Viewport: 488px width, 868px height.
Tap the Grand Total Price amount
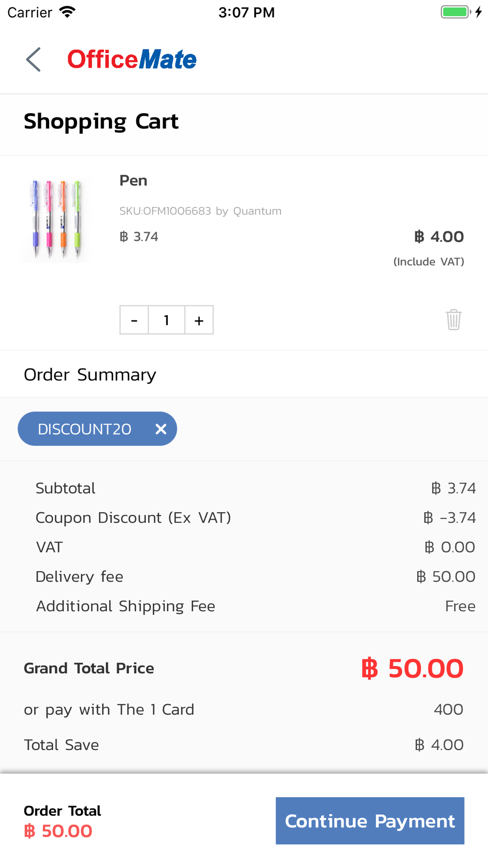(412, 668)
